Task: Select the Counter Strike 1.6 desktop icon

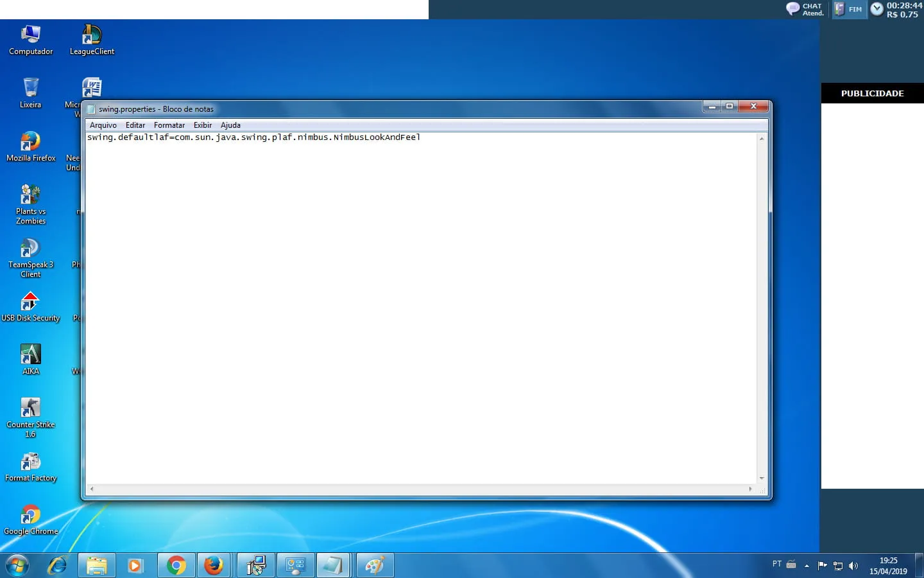Action: pyautogui.click(x=30, y=417)
